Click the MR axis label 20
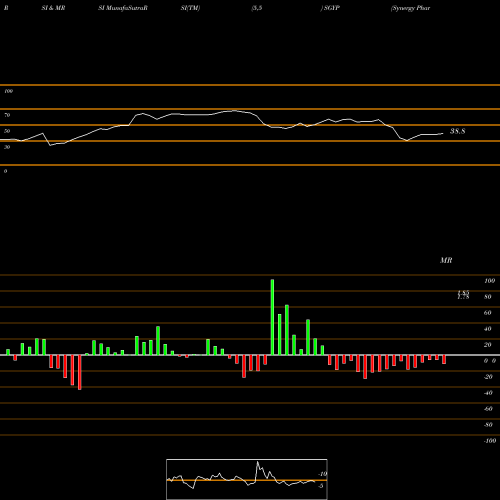This screenshot has height=500, width=500. tap(488, 345)
